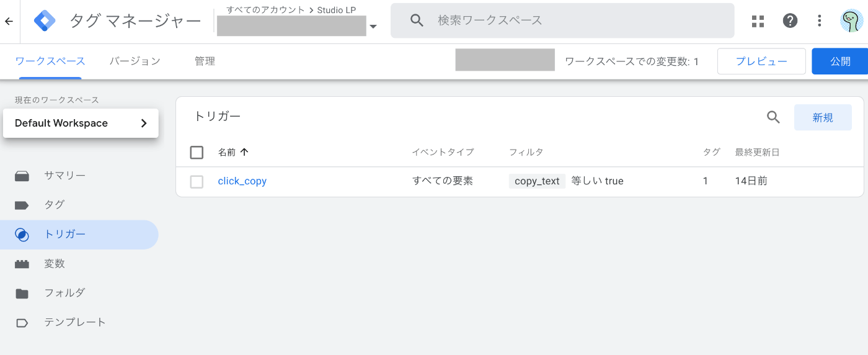The width and height of the screenshot is (868, 355).
Task: Check the select-all checkbox in header
Action: [197, 152]
